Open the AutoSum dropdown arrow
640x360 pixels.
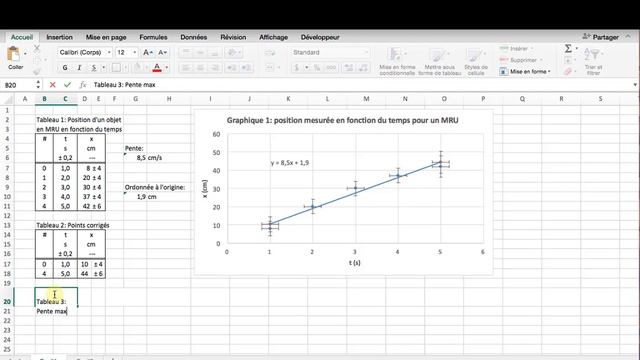(x=577, y=49)
